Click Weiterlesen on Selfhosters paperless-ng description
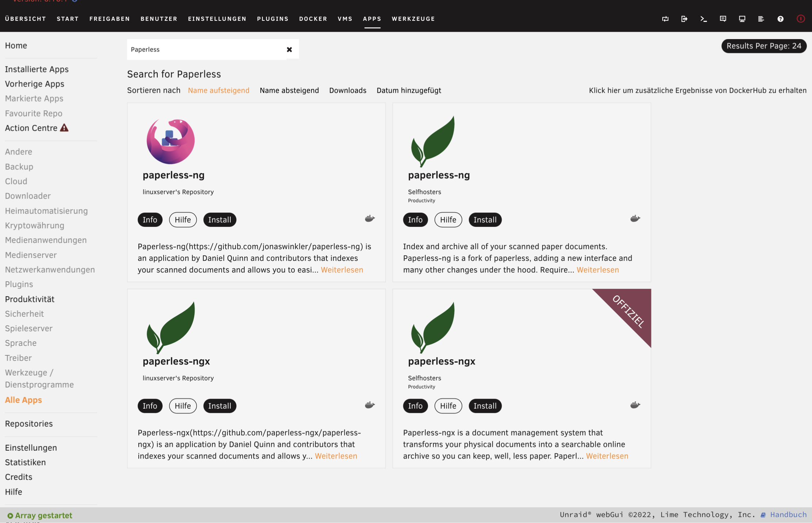The image size is (812, 523). 598,270
